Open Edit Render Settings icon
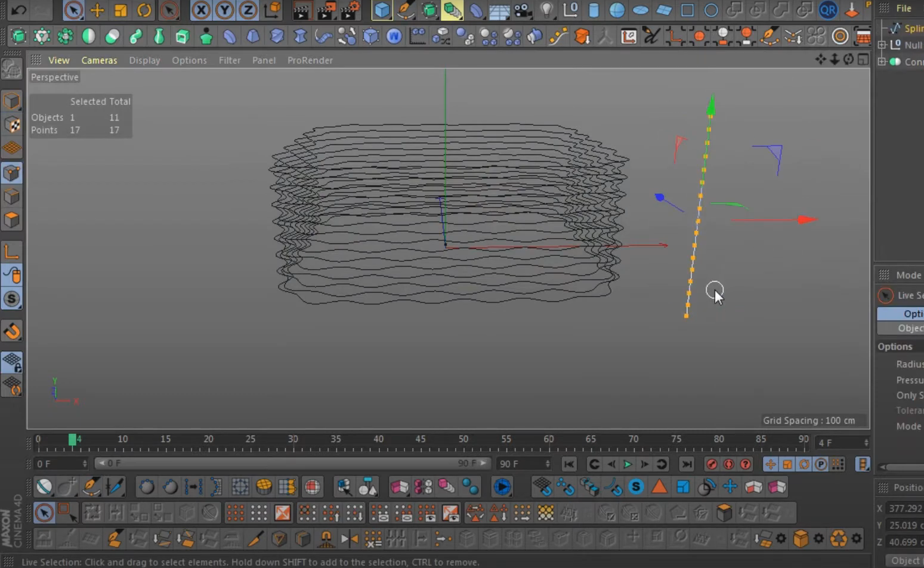The image size is (924, 568). [350, 10]
